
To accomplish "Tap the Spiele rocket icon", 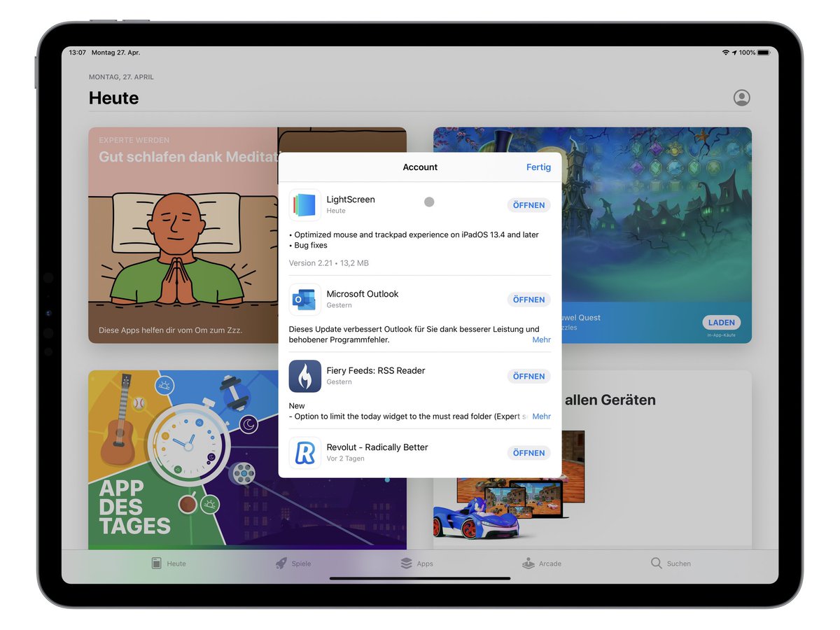I will click(x=281, y=563).
